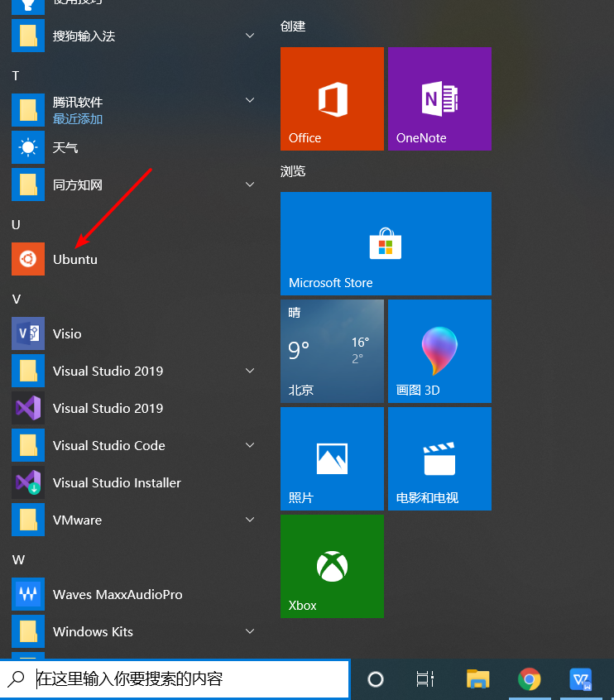614x700 pixels.
Task: Click the 搜狗输入法 folder icon
Action: tap(28, 36)
